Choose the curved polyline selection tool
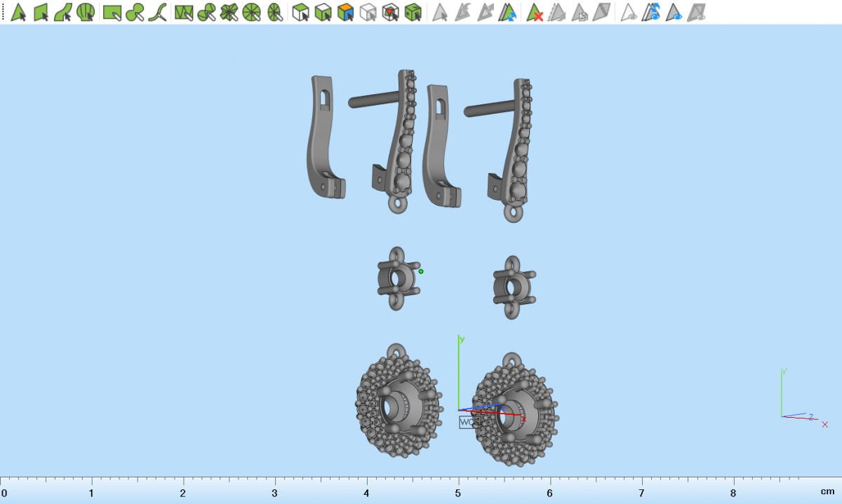The height and width of the screenshot is (504, 842). [x=158, y=12]
